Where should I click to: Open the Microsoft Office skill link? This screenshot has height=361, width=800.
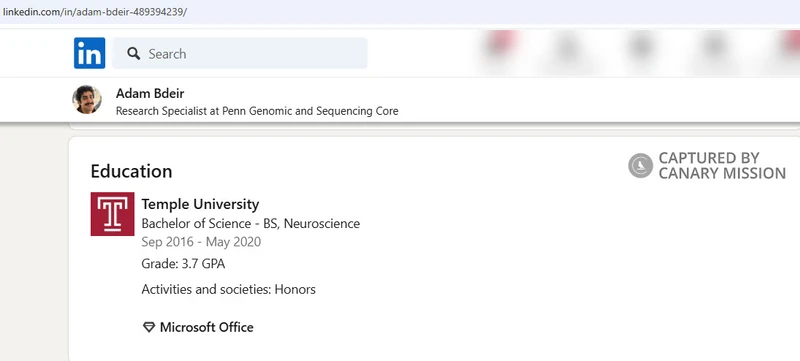point(207,327)
